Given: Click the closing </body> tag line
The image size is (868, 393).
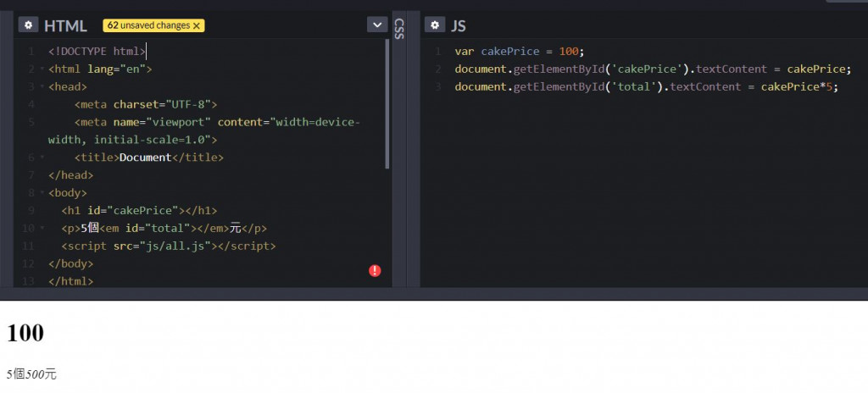Looking at the screenshot, I should point(71,264).
